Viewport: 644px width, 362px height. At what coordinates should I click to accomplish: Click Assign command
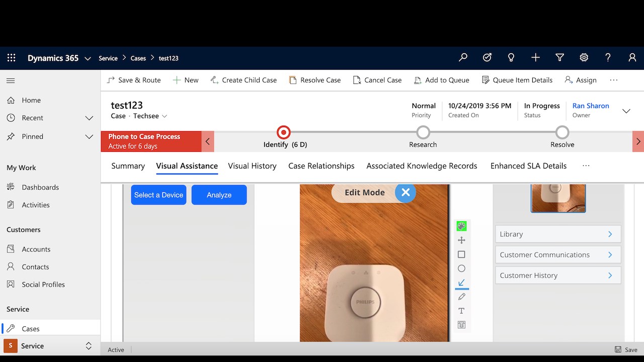click(581, 80)
